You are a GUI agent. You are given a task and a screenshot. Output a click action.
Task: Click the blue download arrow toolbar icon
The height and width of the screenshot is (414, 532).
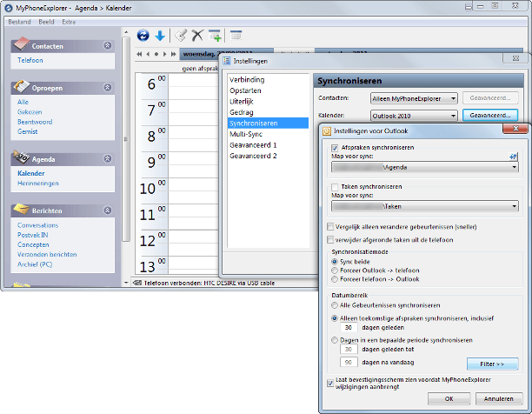[x=160, y=36]
